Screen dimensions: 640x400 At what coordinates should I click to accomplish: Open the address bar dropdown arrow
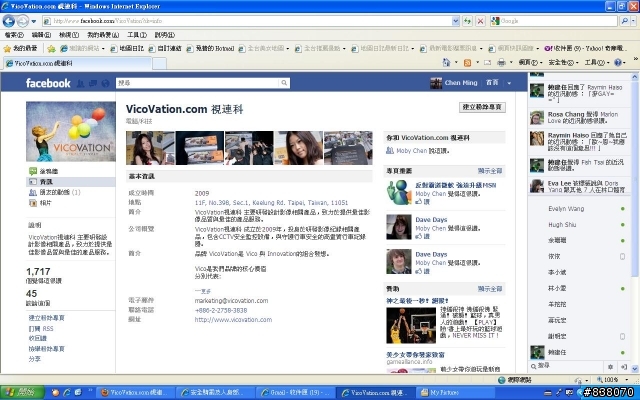tap(456, 21)
